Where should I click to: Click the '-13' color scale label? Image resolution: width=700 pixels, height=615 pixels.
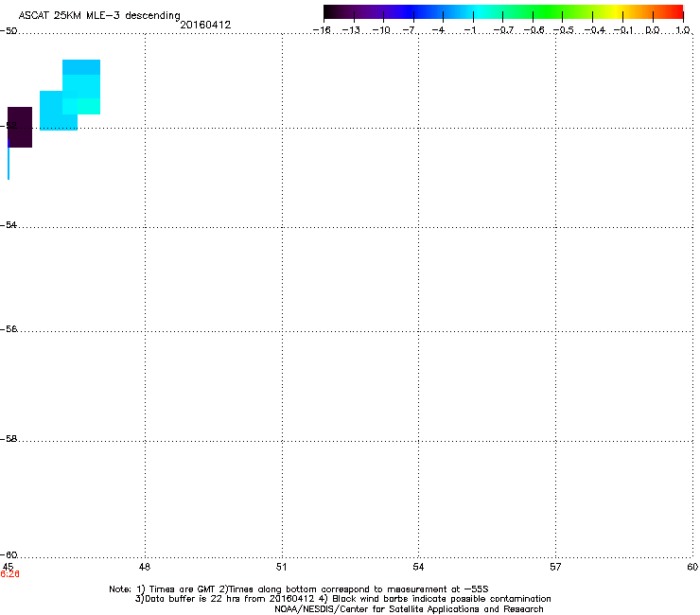(x=351, y=30)
